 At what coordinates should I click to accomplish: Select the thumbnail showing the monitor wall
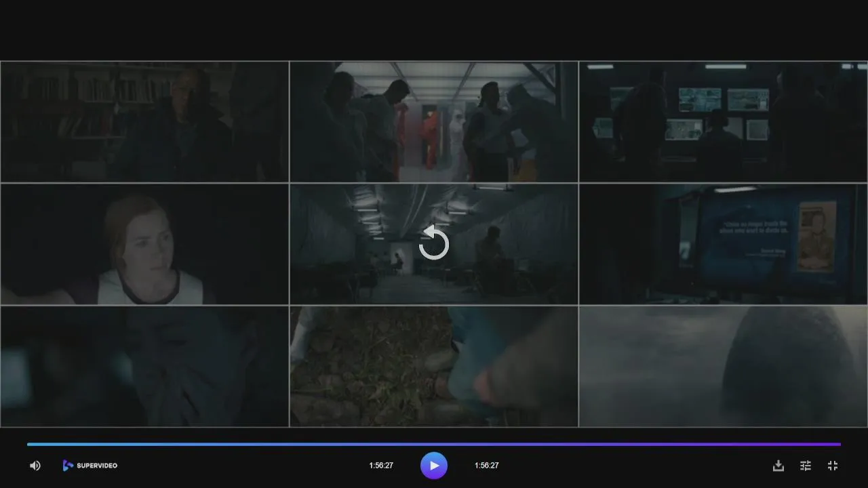coord(723,122)
